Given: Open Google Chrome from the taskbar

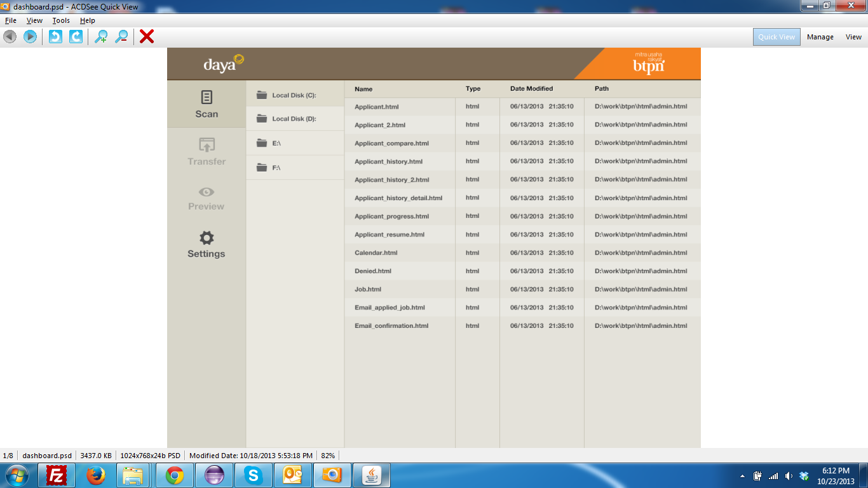Looking at the screenshot, I should 175,475.
